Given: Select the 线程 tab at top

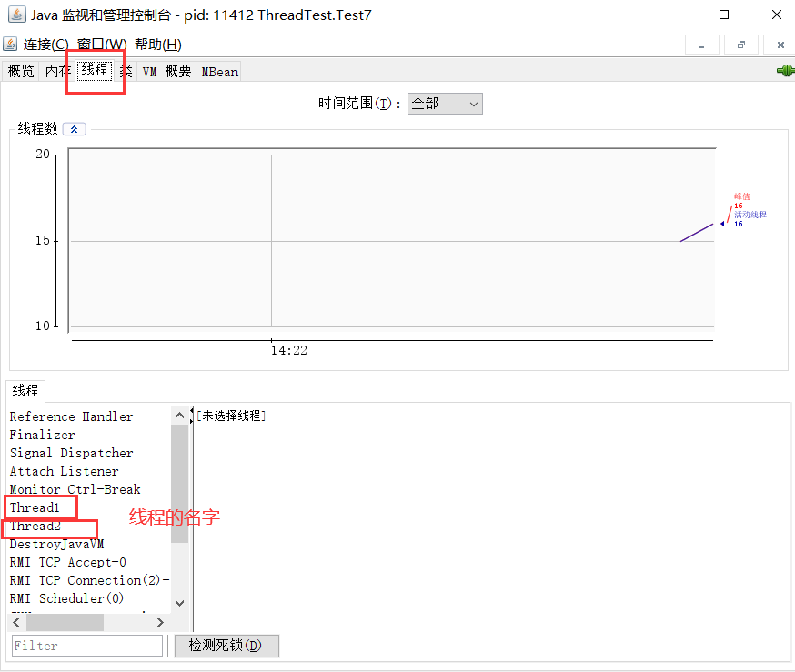Looking at the screenshot, I should [95, 69].
